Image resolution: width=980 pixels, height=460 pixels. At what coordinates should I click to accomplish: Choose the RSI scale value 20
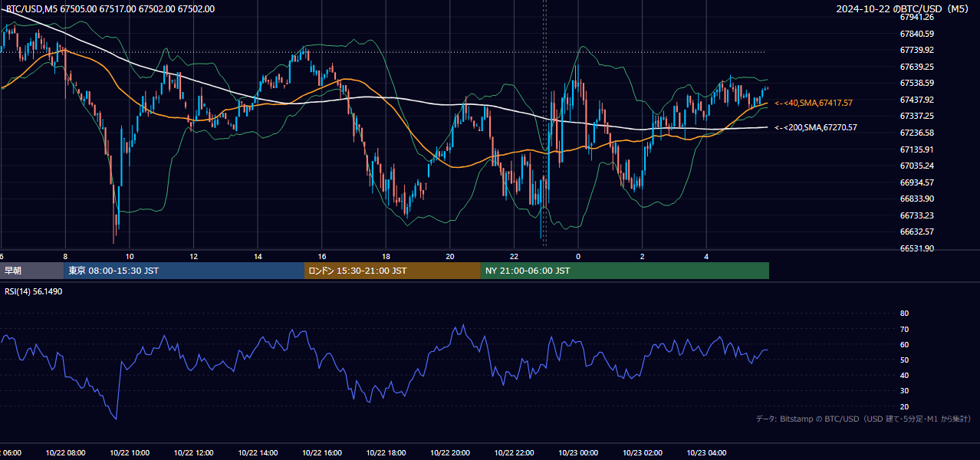(904, 406)
